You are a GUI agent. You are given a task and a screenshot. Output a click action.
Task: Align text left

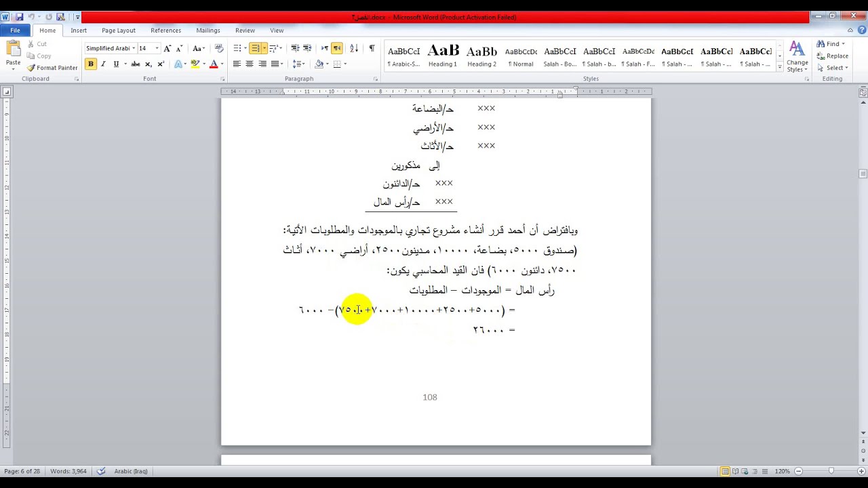pos(237,64)
